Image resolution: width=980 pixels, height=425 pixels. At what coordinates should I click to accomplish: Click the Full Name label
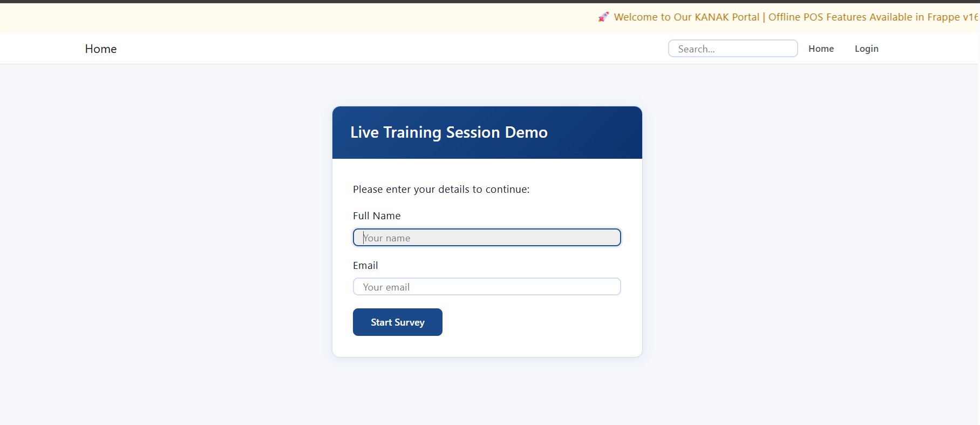pos(377,216)
